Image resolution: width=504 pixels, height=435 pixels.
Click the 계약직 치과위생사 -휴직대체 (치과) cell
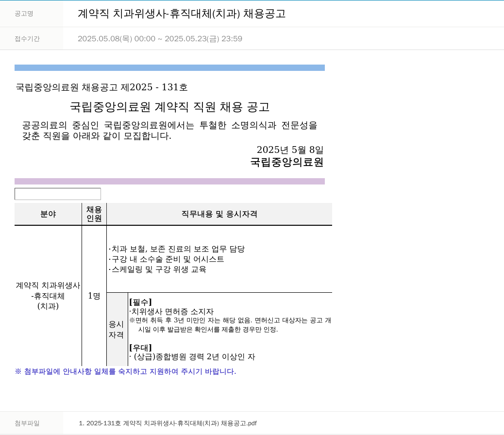48,296
